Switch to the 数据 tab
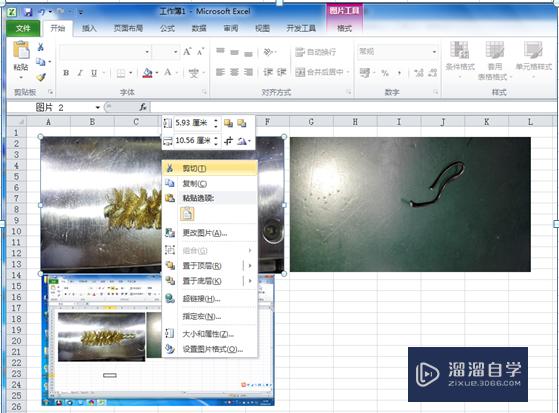This screenshot has height=413, width=559. (199, 29)
